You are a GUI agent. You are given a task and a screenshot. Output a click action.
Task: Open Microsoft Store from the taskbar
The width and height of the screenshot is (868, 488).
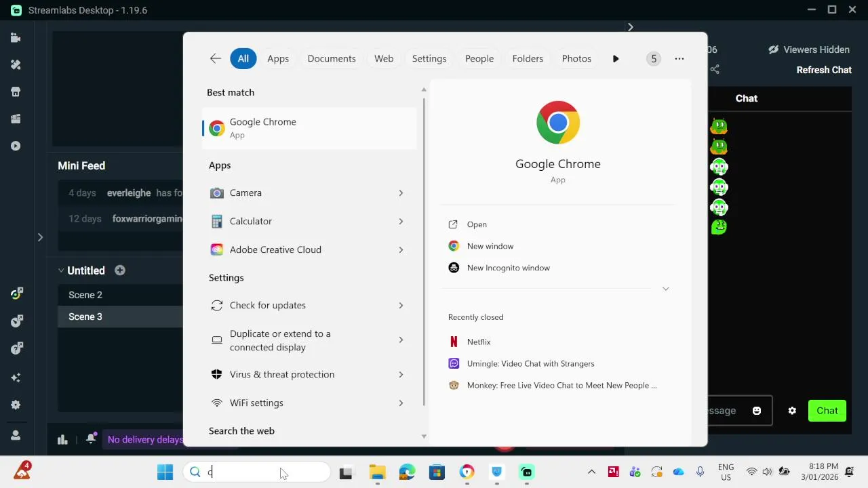click(437, 472)
